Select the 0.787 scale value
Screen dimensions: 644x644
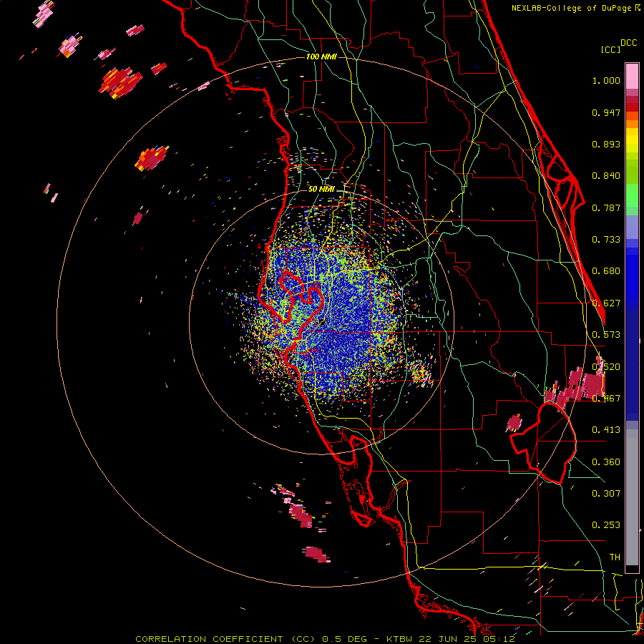click(x=606, y=208)
